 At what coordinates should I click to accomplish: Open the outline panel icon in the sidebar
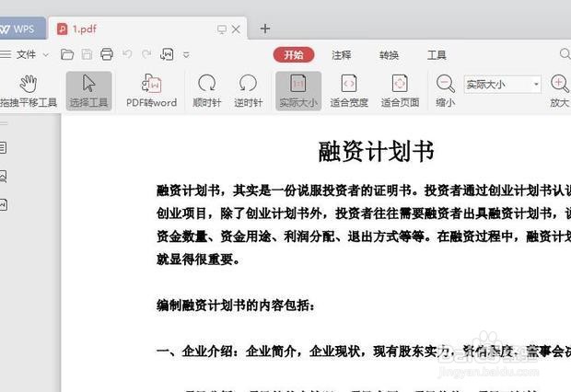(3, 148)
